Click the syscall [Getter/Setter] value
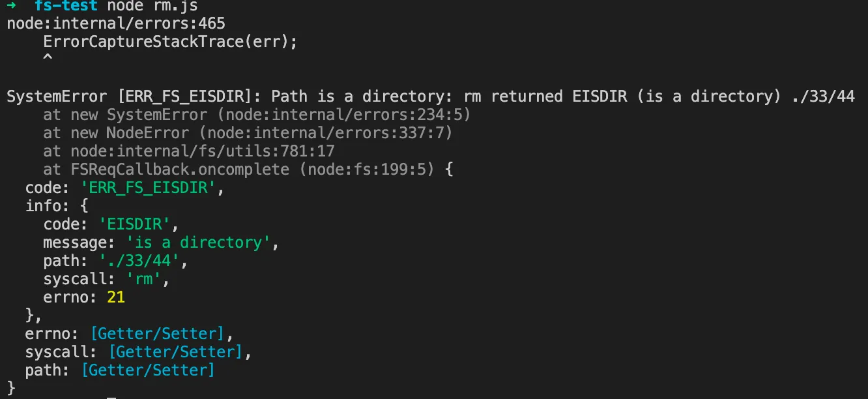The image size is (868, 399). [175, 352]
